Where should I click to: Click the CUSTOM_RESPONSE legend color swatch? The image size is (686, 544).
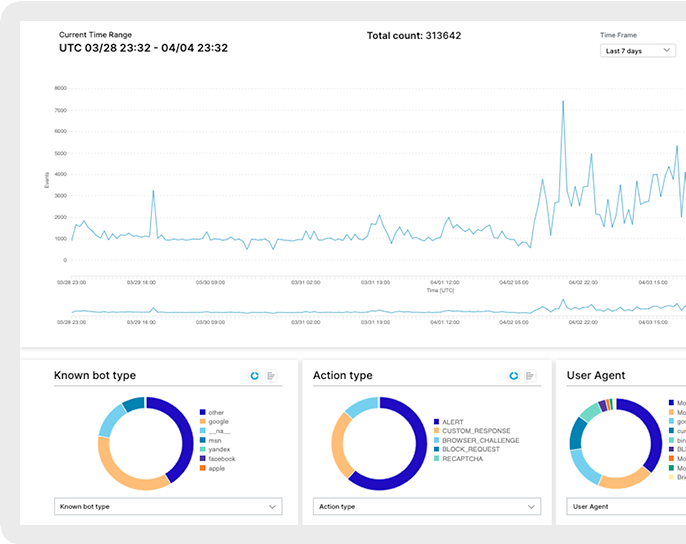coord(436,431)
